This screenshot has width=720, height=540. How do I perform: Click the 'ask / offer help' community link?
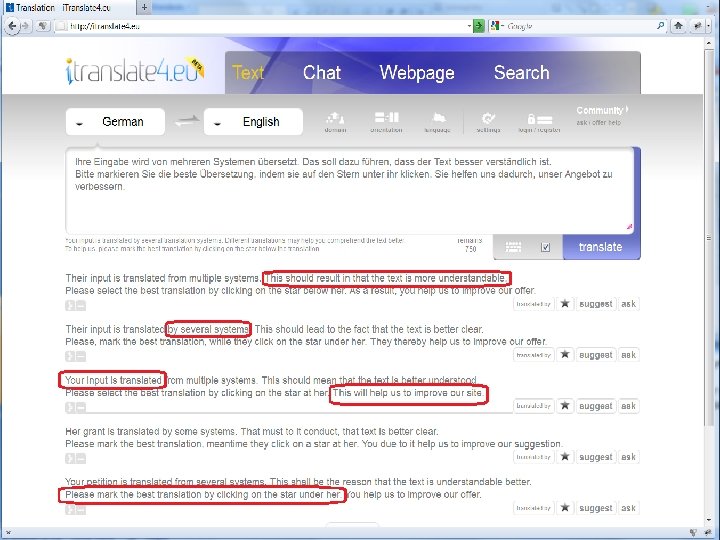click(x=598, y=123)
